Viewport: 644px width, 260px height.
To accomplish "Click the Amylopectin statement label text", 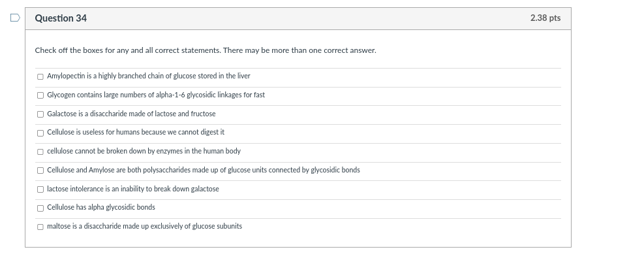I will pyautogui.click(x=149, y=76).
